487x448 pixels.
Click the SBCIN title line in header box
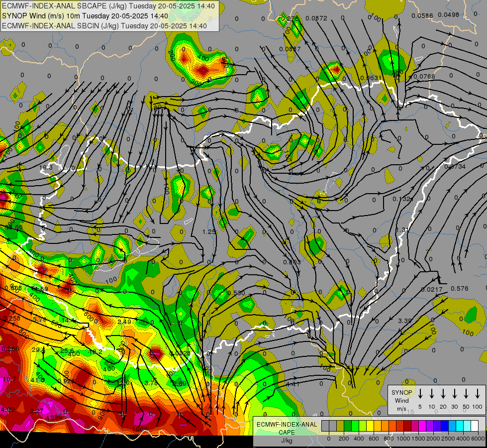click(104, 26)
